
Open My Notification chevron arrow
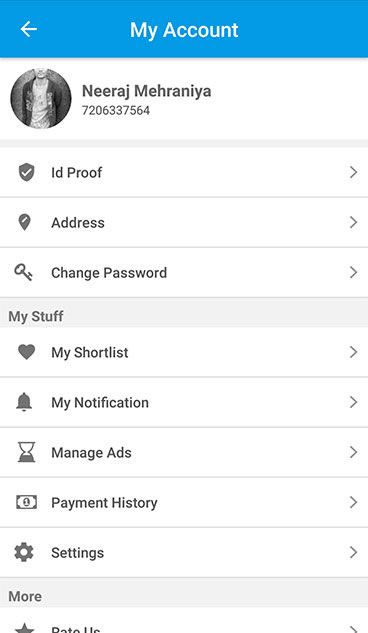point(353,402)
